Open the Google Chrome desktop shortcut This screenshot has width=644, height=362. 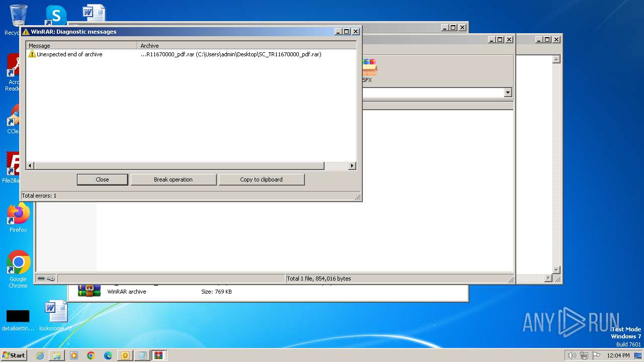(x=18, y=269)
